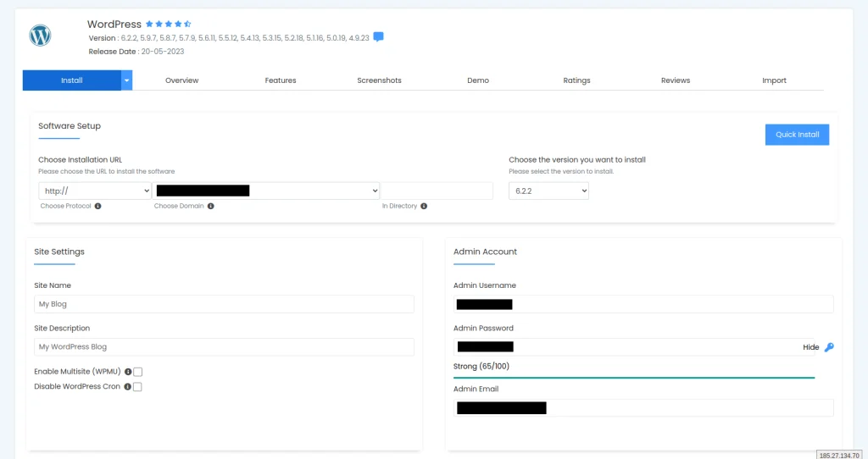Click the Strong (65/100) text
Screen dimensions: 868x459
point(481,366)
